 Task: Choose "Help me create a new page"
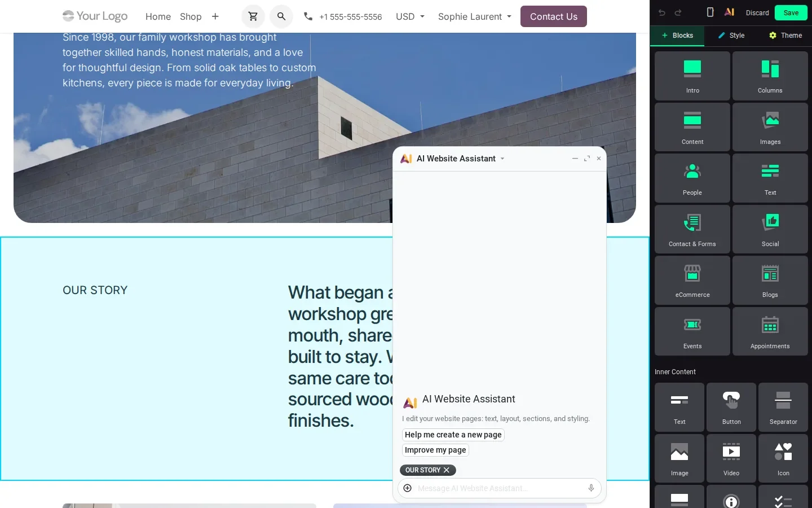tap(453, 435)
